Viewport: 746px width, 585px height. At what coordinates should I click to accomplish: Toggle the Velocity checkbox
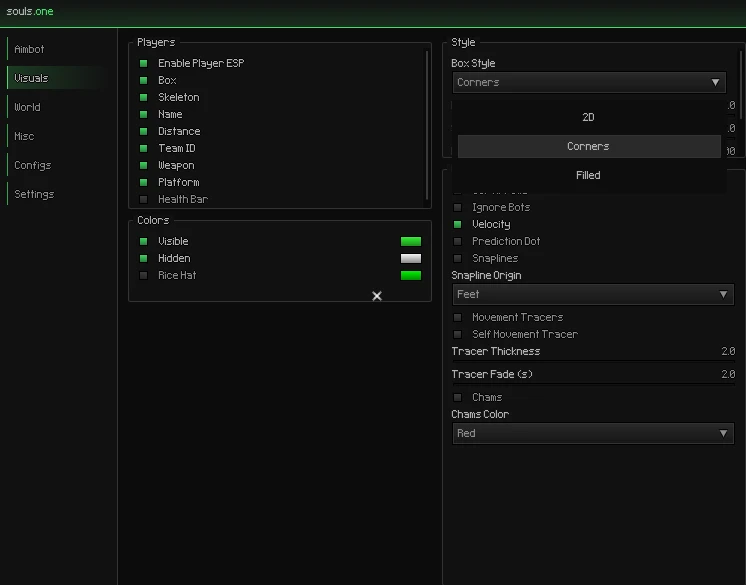click(458, 224)
